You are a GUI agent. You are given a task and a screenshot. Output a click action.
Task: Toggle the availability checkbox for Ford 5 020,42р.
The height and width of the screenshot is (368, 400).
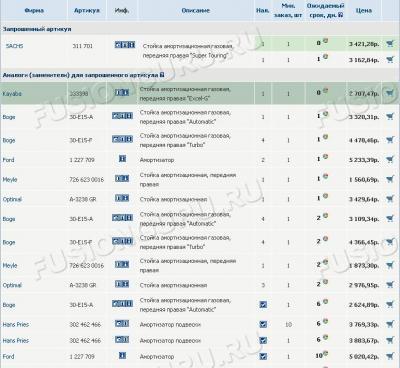[x=263, y=356]
